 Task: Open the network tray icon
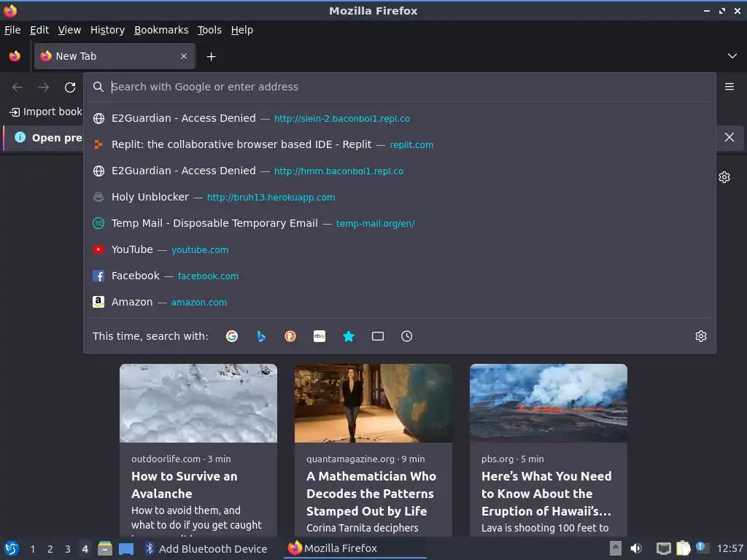(x=663, y=549)
